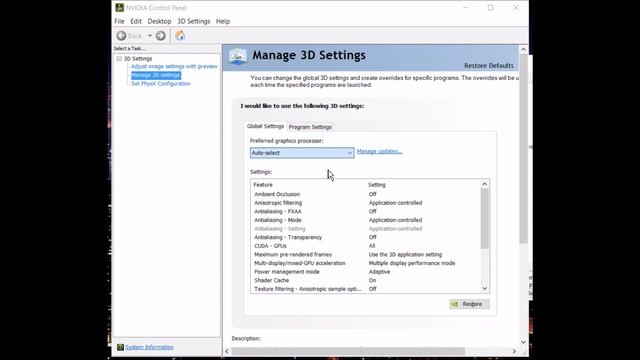Select the Anisotropic filtering row

point(367,203)
